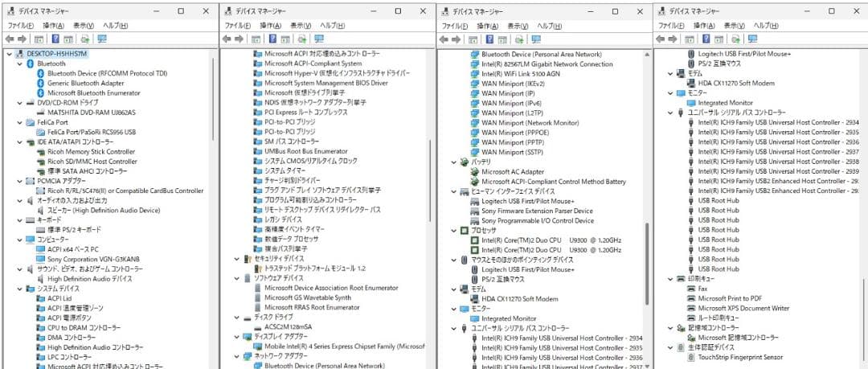Click blue help icon in セキュリティ デバイス window

click(x=272, y=39)
